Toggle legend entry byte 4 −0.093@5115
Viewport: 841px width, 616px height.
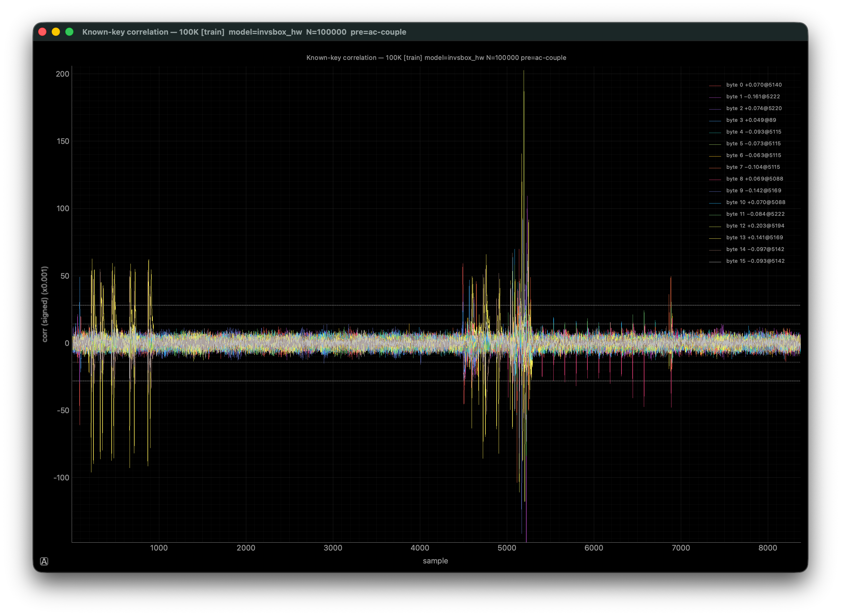pyautogui.click(x=745, y=132)
